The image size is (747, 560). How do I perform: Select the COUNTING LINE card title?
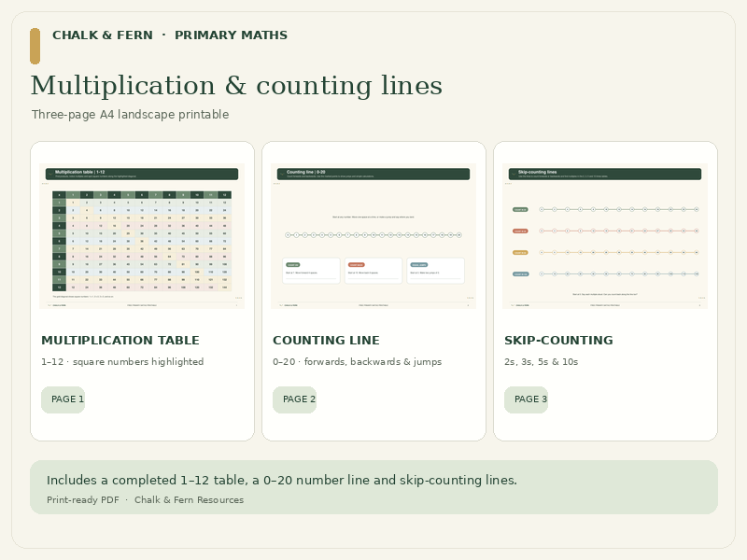[x=326, y=341]
